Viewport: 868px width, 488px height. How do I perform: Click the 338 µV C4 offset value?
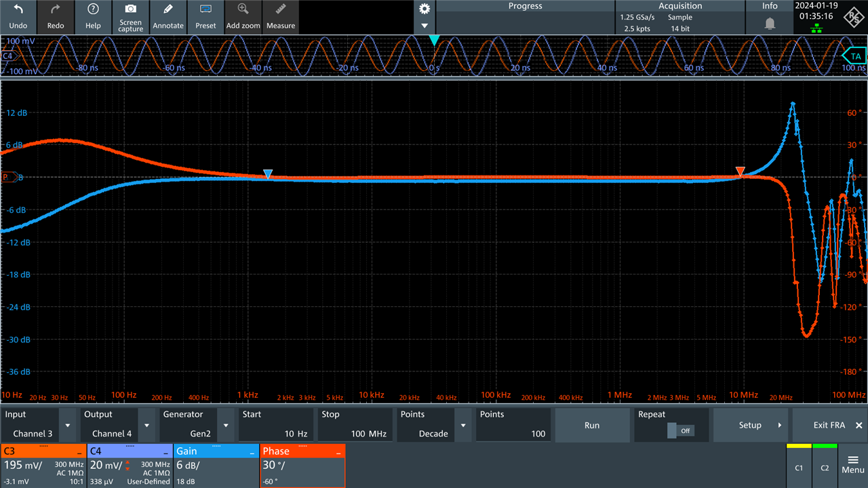(102, 481)
